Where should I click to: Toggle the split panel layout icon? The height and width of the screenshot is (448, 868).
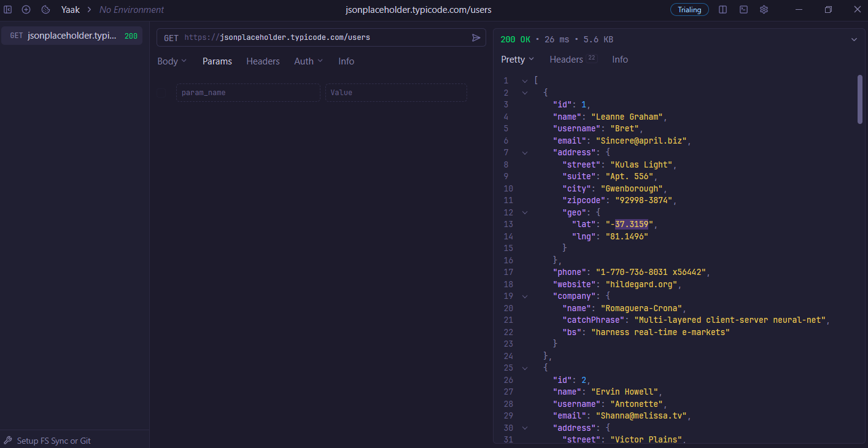coord(723,10)
